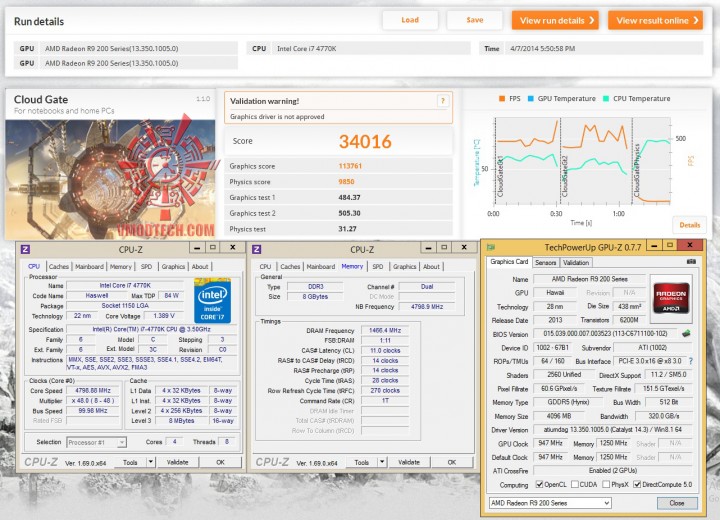Toggle the DirectCompute 5.0 checkbox
The width and height of the screenshot is (720, 520).
coord(637,484)
